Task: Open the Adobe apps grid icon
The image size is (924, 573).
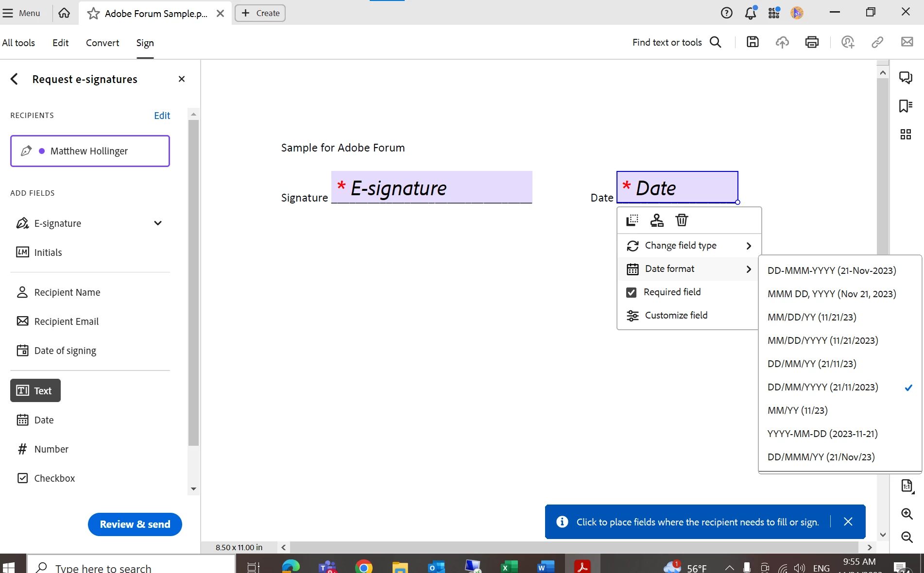Action: (x=774, y=13)
